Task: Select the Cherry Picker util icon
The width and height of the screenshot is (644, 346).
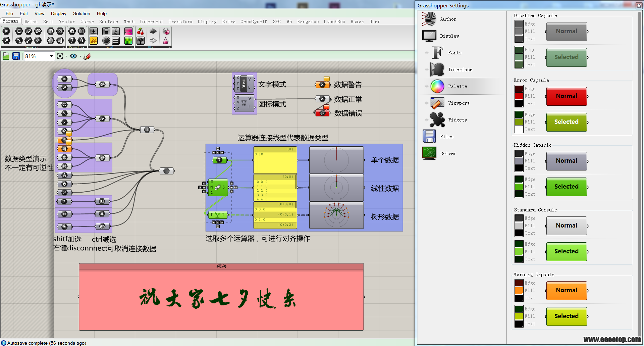Action: 141,31
